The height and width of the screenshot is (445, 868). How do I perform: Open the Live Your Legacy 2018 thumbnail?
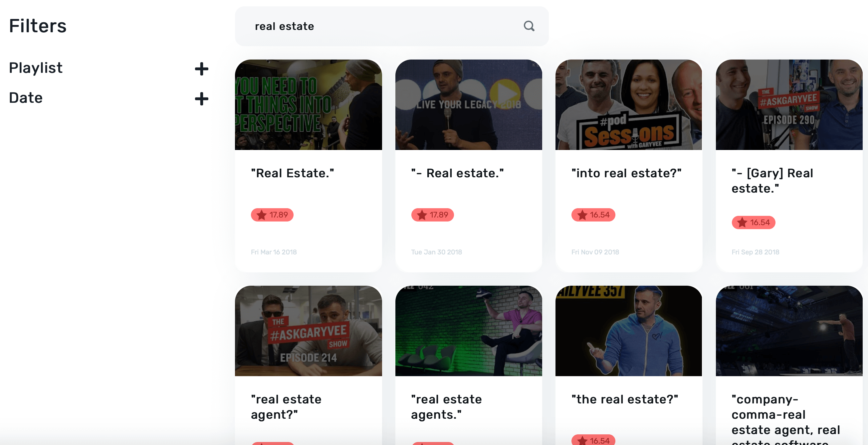[x=468, y=105]
